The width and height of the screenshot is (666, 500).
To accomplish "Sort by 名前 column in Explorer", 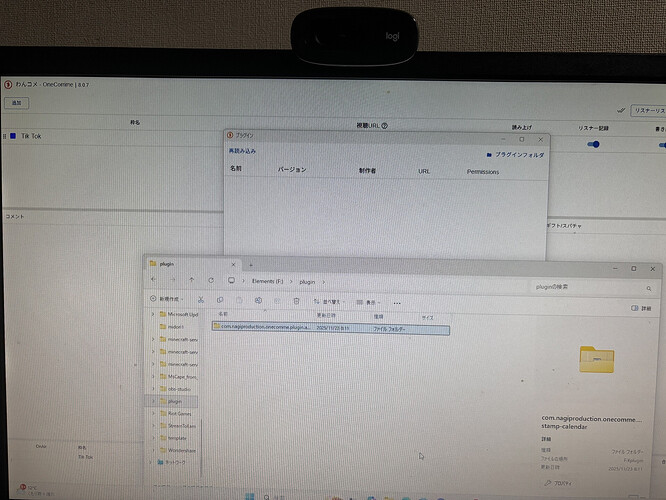I will click(223, 314).
